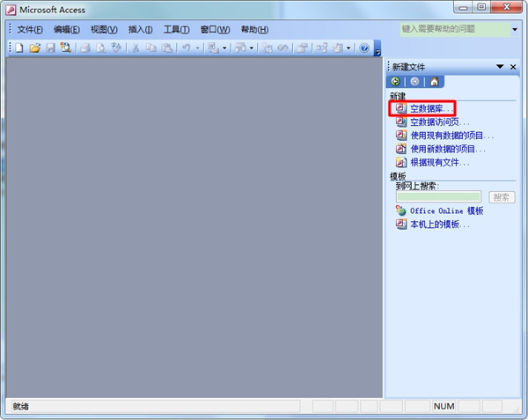
Task: Click the New Object toolbar icon
Action: 338,48
